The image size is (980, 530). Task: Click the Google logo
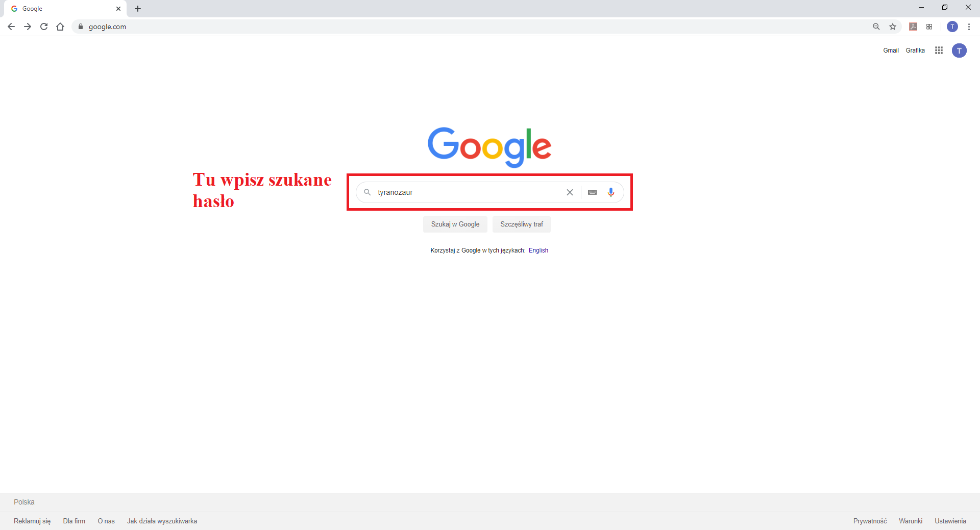489,147
